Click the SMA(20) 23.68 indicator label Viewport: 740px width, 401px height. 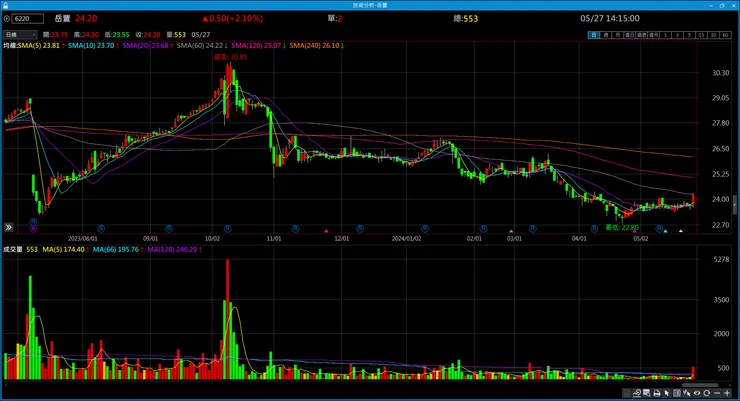pos(145,45)
